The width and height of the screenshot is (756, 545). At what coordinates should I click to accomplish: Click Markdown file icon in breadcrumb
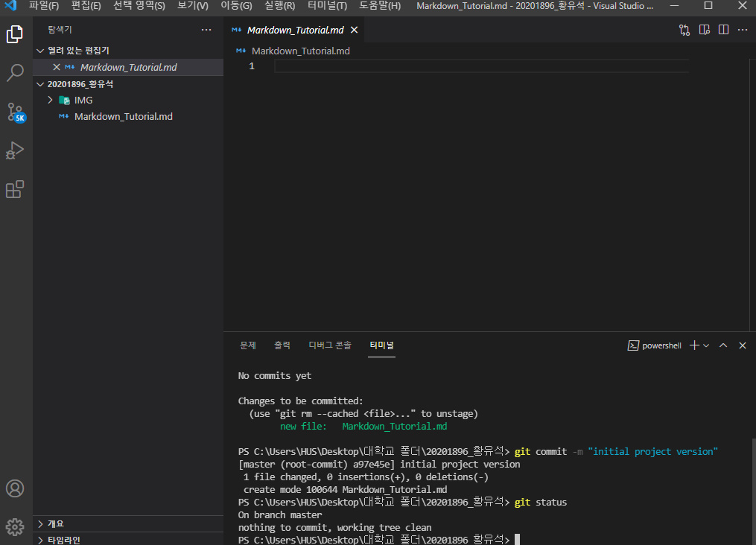(x=241, y=51)
